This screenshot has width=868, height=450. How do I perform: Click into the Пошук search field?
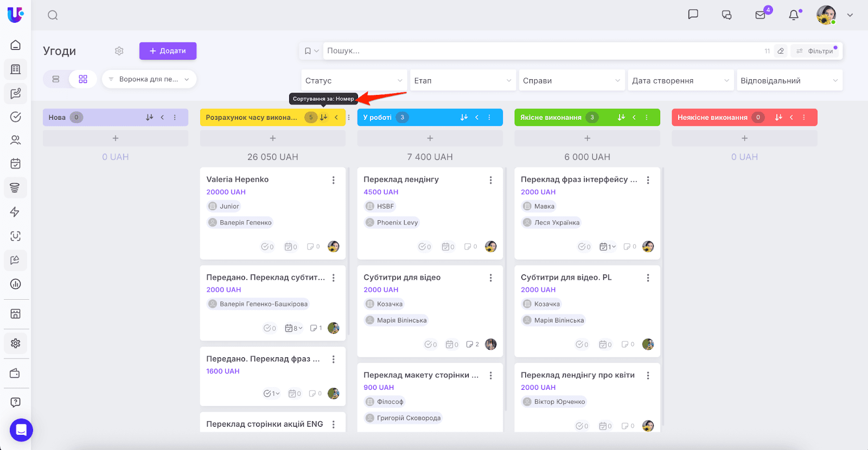coord(542,51)
